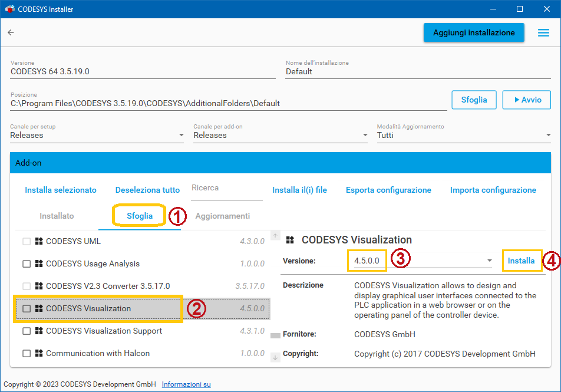This screenshot has height=392, width=561.
Task: Check the CODESYS Usage Analysis checkbox
Action: pyautogui.click(x=27, y=264)
